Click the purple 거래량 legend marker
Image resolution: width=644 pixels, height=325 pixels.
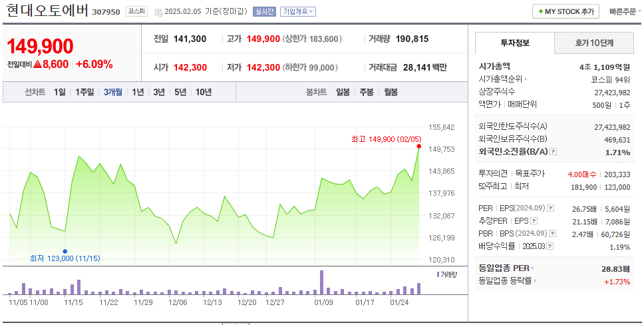438,274
